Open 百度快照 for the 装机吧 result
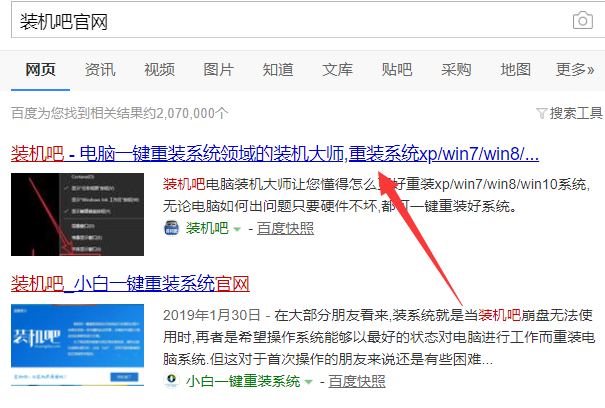The width and height of the screenshot is (605, 408). (285, 228)
